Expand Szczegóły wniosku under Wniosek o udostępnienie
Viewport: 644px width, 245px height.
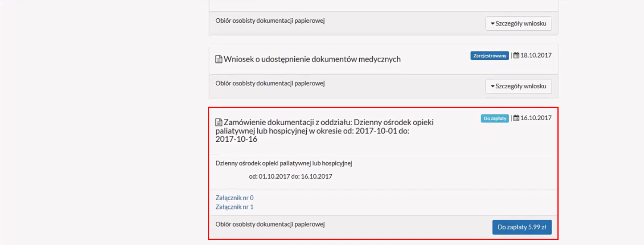519,86
